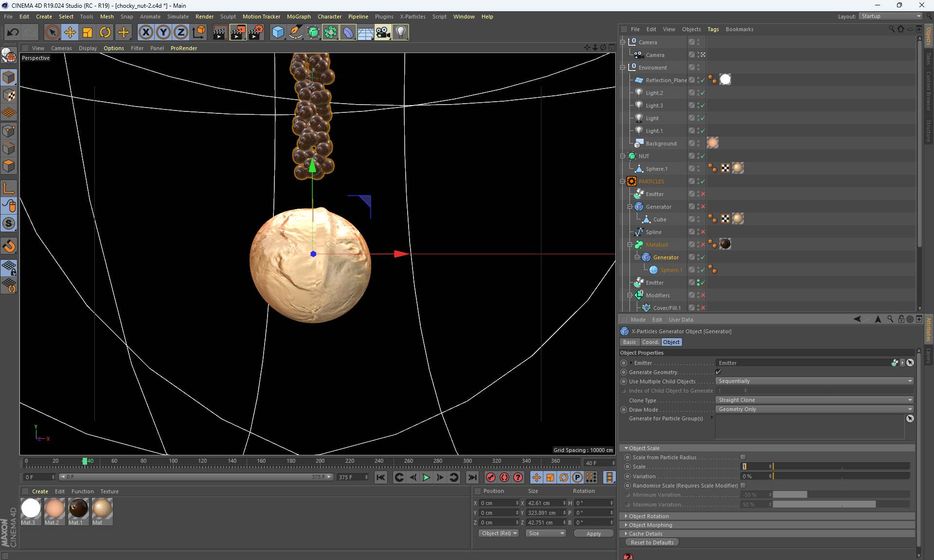This screenshot has width=934, height=560.
Task: Select the Rotate tool icon
Action: coord(105,33)
